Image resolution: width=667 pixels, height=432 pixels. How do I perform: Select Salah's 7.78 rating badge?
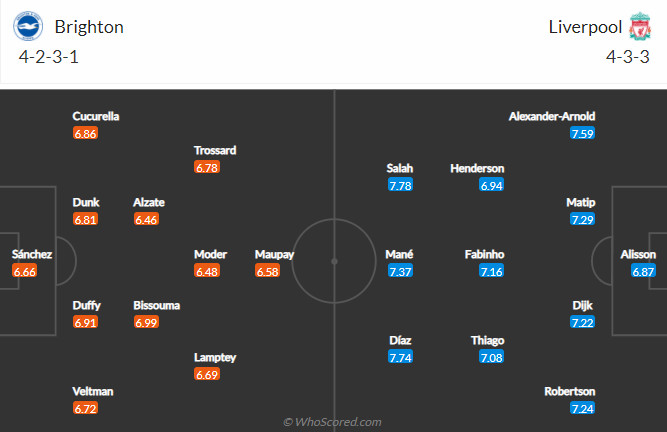click(x=400, y=185)
